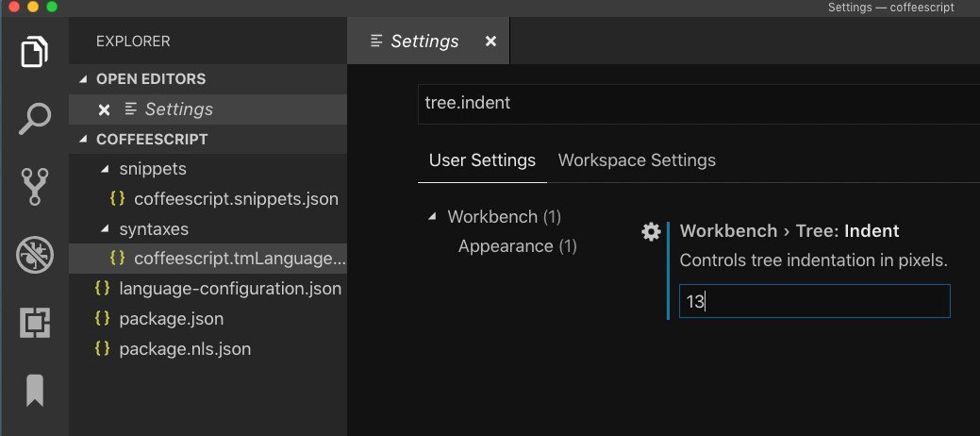Collapse the Workbench settings group

coord(432,217)
